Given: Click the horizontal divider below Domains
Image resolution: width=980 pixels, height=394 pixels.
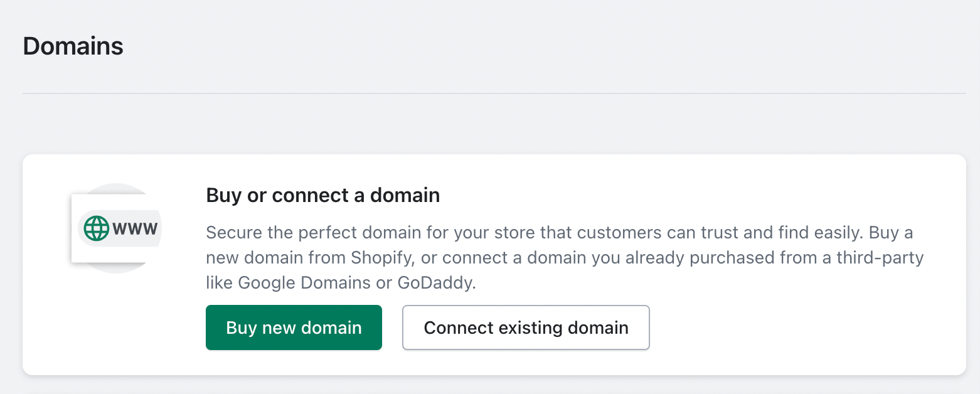Looking at the screenshot, I should coord(494,93).
